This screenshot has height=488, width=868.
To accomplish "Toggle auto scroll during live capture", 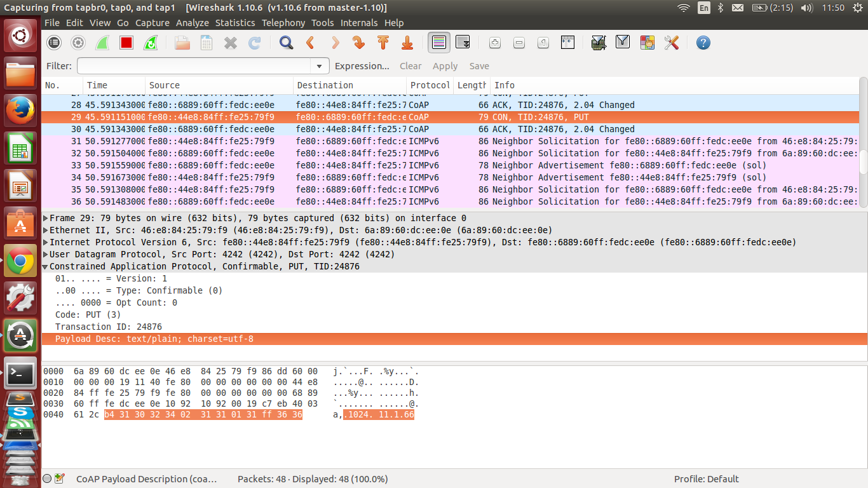I will [x=463, y=43].
